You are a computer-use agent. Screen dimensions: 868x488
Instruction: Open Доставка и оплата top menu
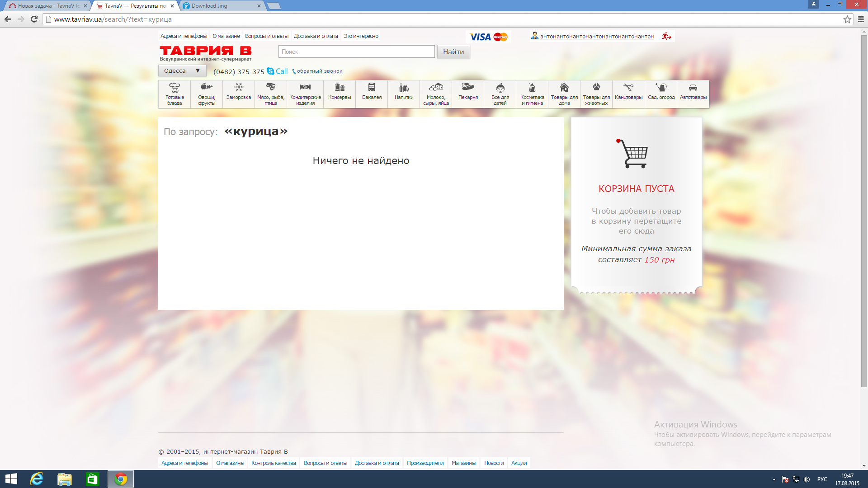[316, 36]
